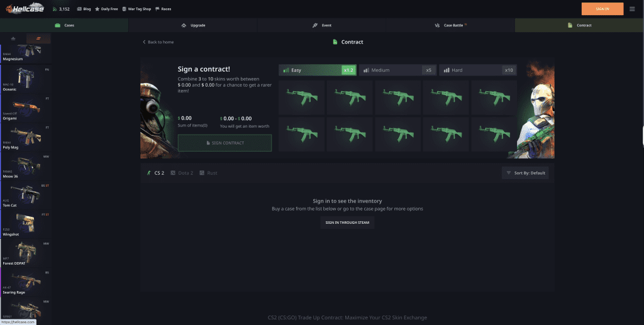Open the War Tag Shop link
Viewport: 644px width, 325px height.
(136, 9)
